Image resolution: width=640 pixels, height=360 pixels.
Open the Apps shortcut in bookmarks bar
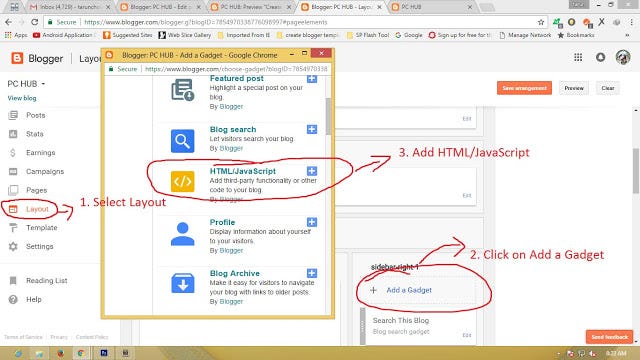point(16,35)
